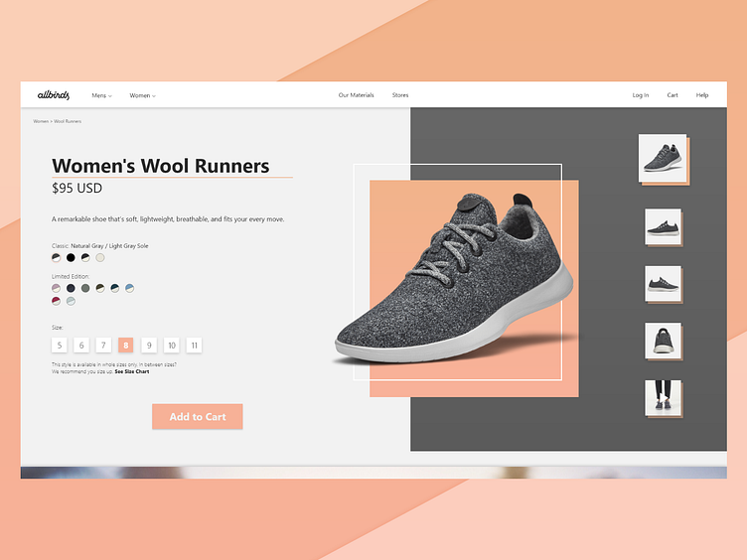Expand the Mens dropdown menu
This screenshot has height=560, width=747.
(101, 95)
